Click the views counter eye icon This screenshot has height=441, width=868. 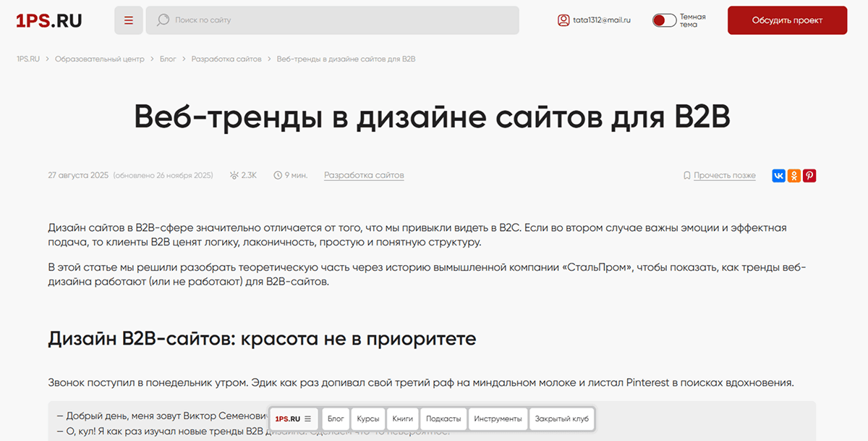tap(233, 175)
